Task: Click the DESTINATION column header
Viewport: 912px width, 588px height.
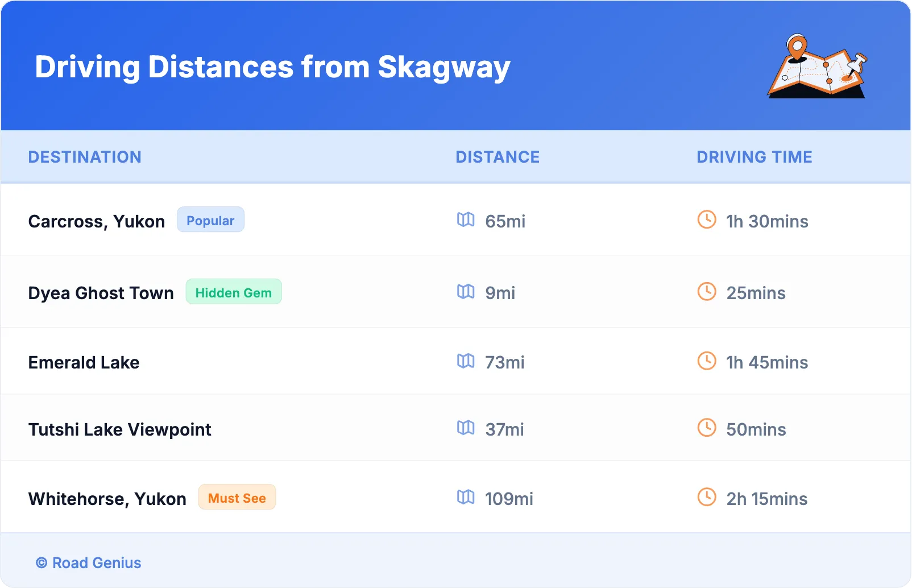Action: coord(85,157)
